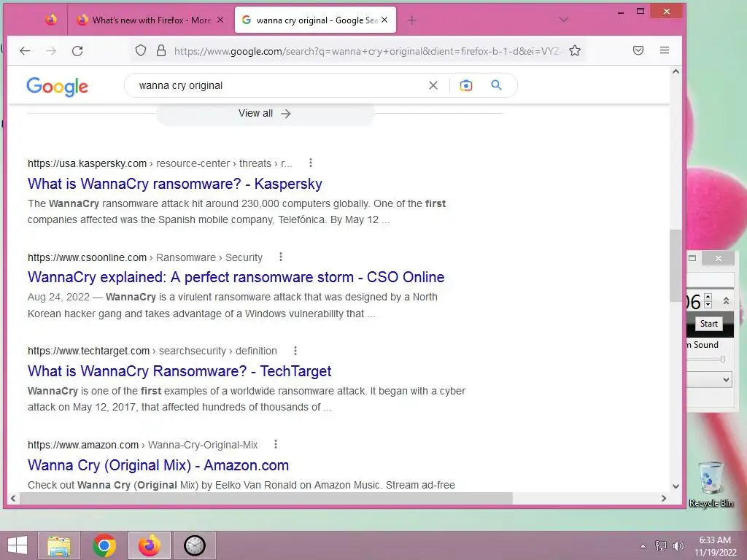Click the taskbar clock showing 6:33 AM

[x=715, y=546]
